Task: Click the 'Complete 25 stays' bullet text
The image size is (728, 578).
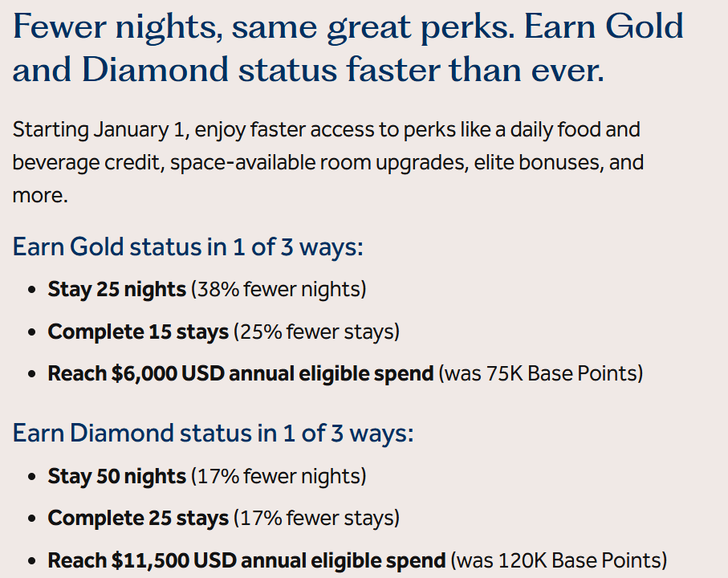Action: point(138,519)
